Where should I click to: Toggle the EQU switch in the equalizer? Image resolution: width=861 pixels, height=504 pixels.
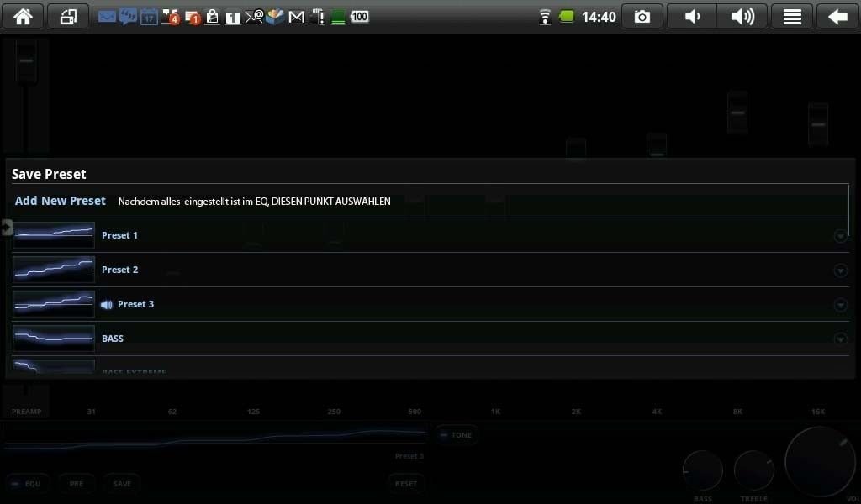(x=28, y=484)
